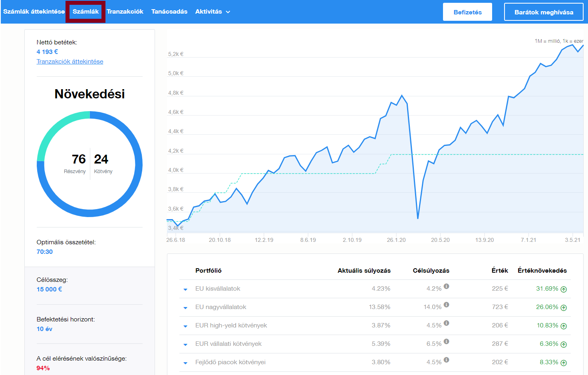Expand the EU nagyvállalatok row
Image resolution: width=588 pixels, height=375 pixels.
pyautogui.click(x=185, y=308)
